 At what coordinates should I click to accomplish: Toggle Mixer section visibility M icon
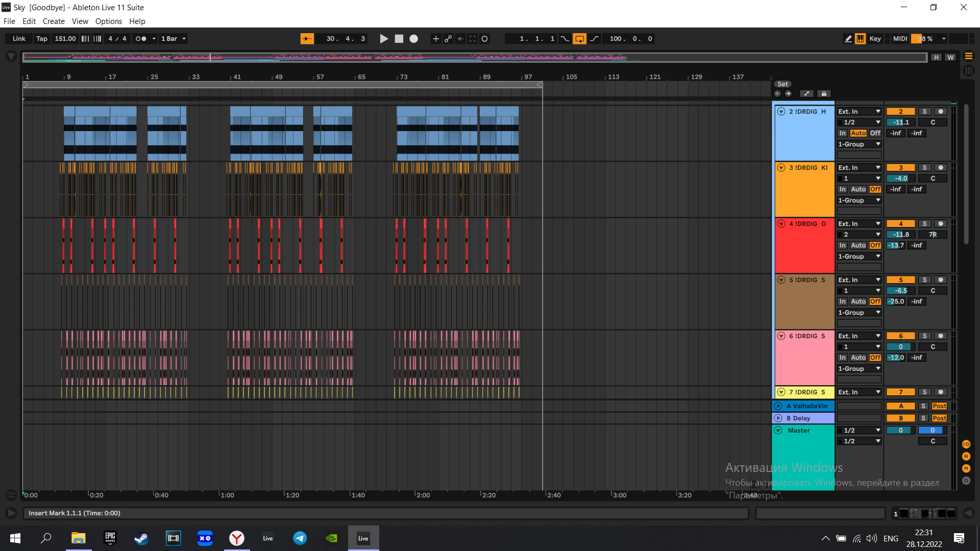pyautogui.click(x=966, y=468)
